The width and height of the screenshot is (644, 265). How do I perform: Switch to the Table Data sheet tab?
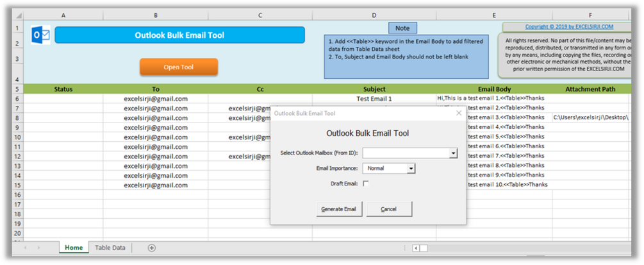[x=110, y=248]
